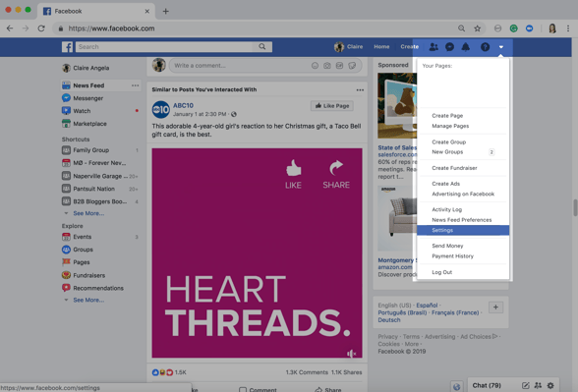Open a new browser tab
Image resolution: width=578 pixels, height=392 pixels.
(165, 11)
